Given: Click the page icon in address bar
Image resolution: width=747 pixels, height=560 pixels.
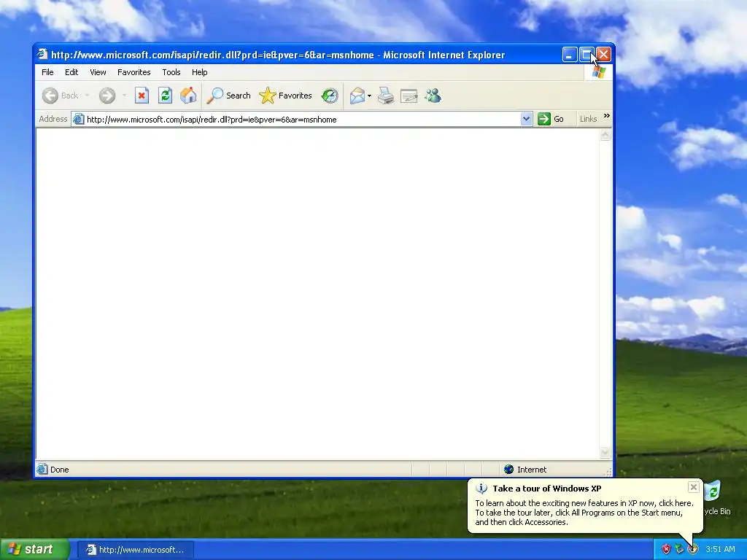Looking at the screenshot, I should tap(78, 119).
